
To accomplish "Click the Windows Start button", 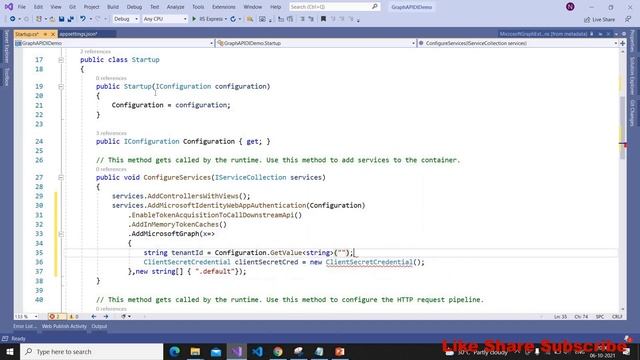I will [10, 351].
